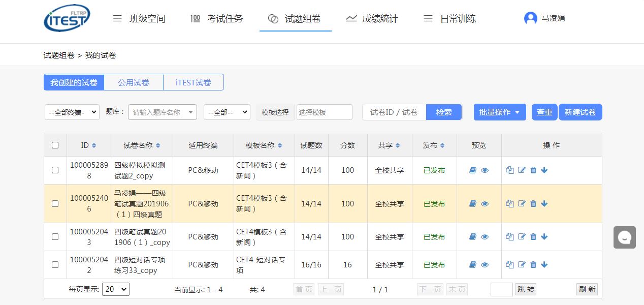Image resolution: width=644 pixels, height=305 pixels.
Task: Select the checkbox for the 四级短对话专项练习33_copy row
Action: pos(55,264)
